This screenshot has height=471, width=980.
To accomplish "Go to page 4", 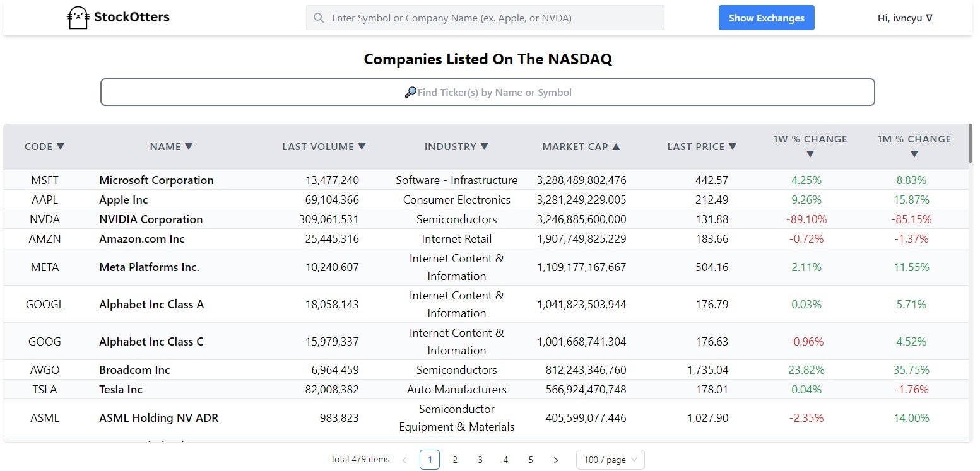I will click(x=505, y=460).
